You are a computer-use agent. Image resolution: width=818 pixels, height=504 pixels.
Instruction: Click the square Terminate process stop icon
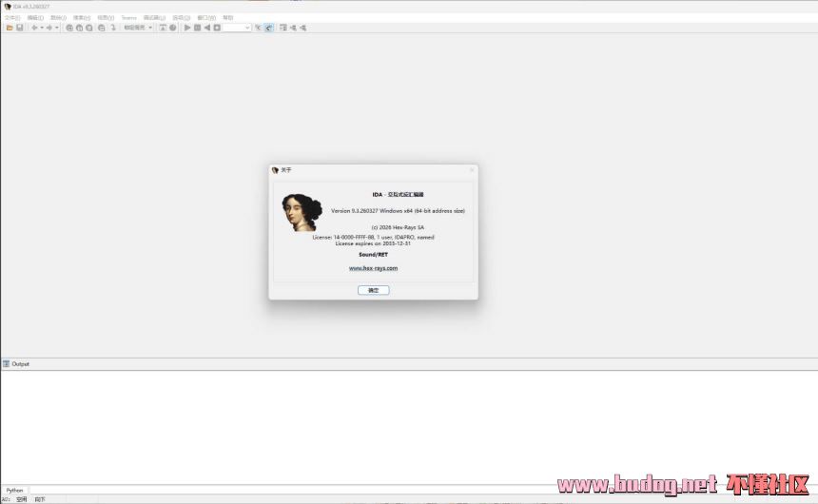pyautogui.click(x=217, y=28)
